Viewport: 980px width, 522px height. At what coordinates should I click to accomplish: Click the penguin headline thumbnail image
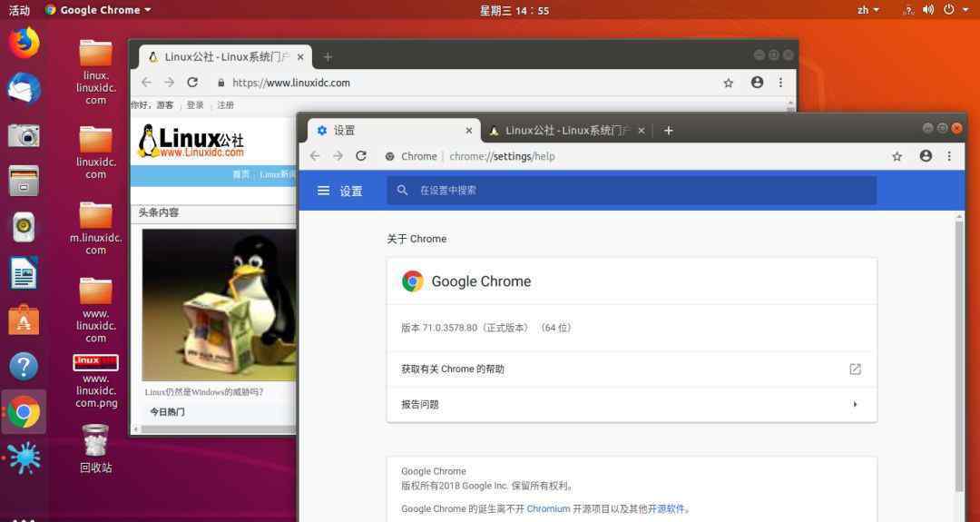219,305
